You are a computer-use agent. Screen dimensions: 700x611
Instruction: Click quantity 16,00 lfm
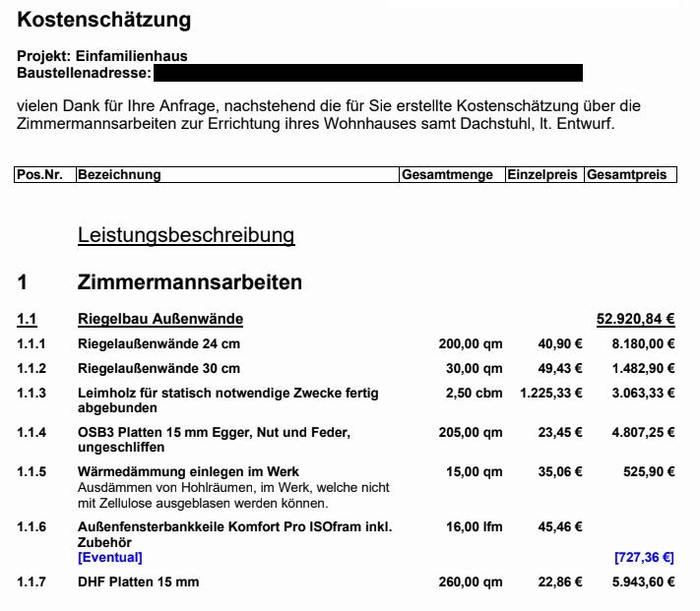[475, 526]
